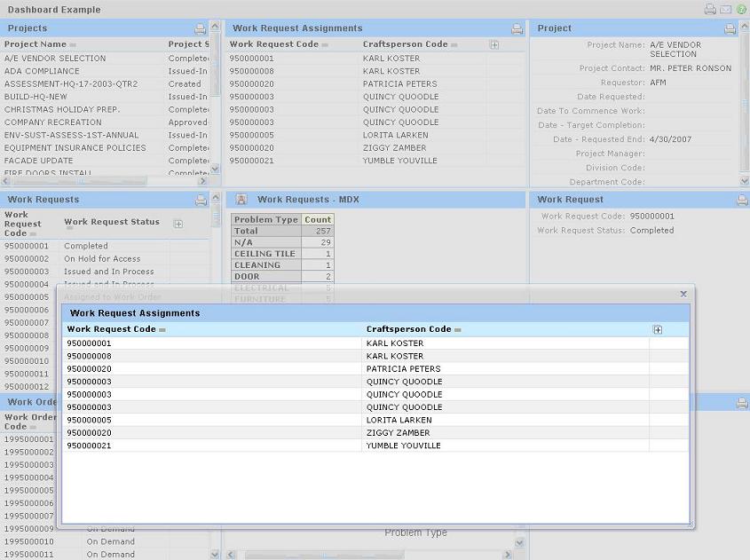Click the print icon in Dashboard title bar

tap(710, 10)
